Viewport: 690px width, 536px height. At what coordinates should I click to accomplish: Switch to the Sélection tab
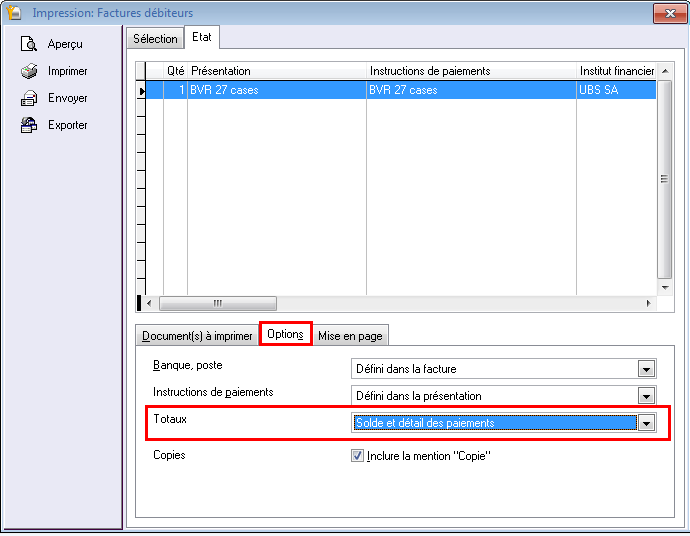coord(155,39)
